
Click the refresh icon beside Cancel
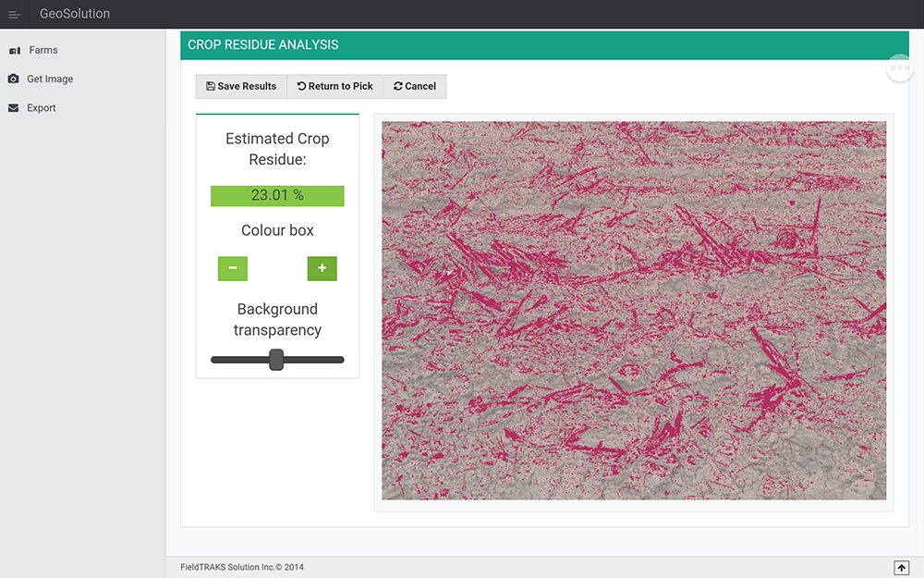[x=397, y=86]
